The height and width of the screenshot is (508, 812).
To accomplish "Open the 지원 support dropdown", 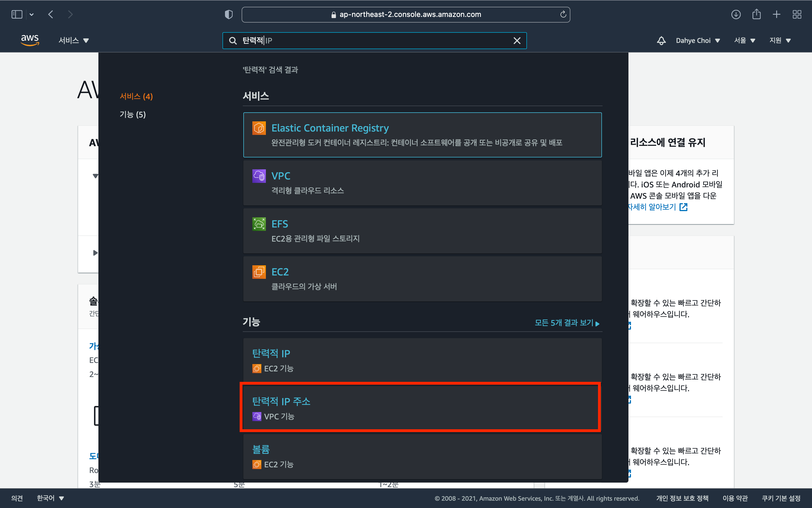I will [780, 41].
